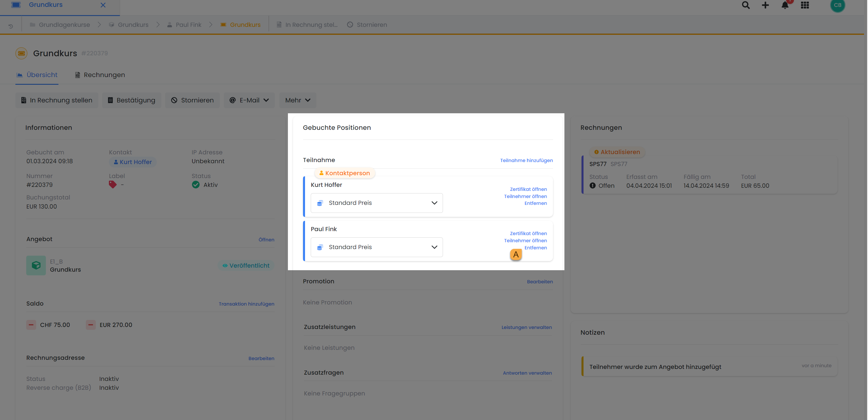
Task: Select the Übersicht tab
Action: pyautogui.click(x=37, y=75)
